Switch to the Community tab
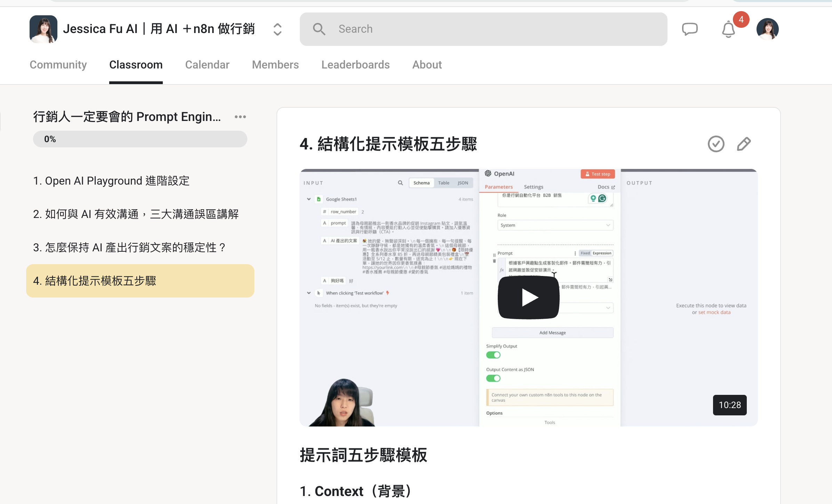This screenshot has width=832, height=504. (x=58, y=65)
